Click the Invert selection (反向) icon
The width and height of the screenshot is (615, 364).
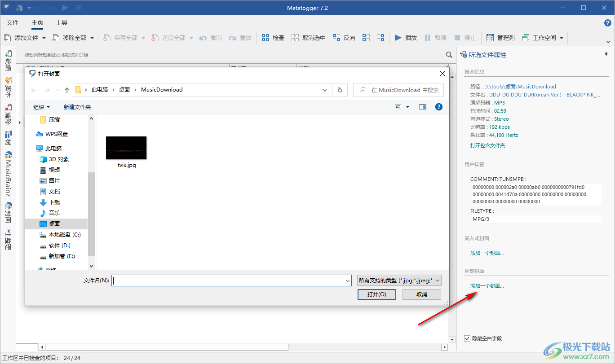[x=336, y=38]
